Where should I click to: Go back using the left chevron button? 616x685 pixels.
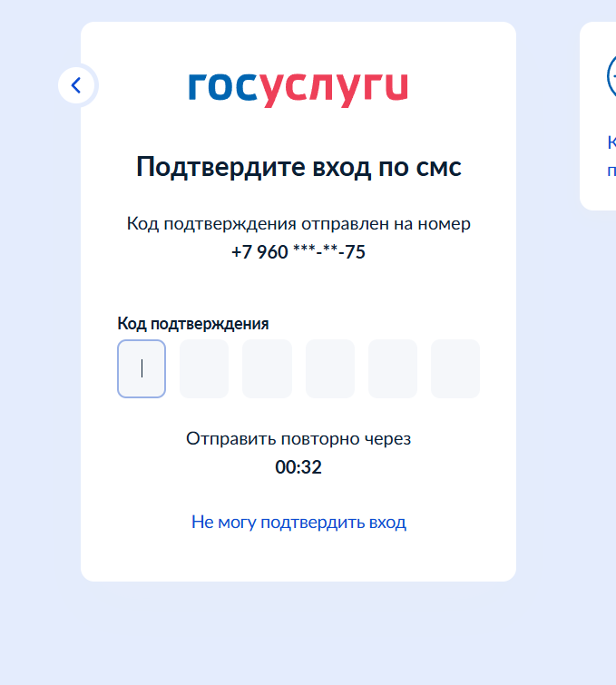click(76, 85)
